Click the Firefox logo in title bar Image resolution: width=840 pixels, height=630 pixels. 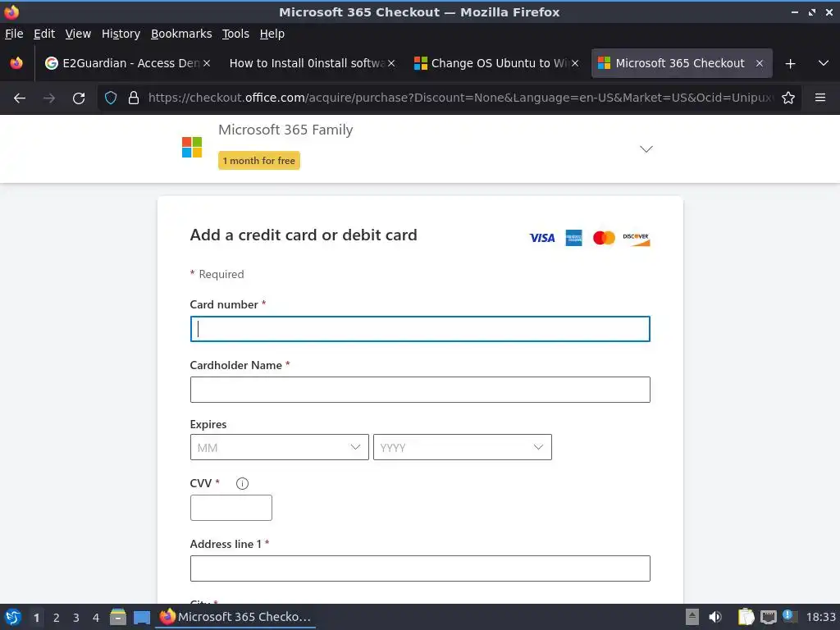(x=11, y=11)
